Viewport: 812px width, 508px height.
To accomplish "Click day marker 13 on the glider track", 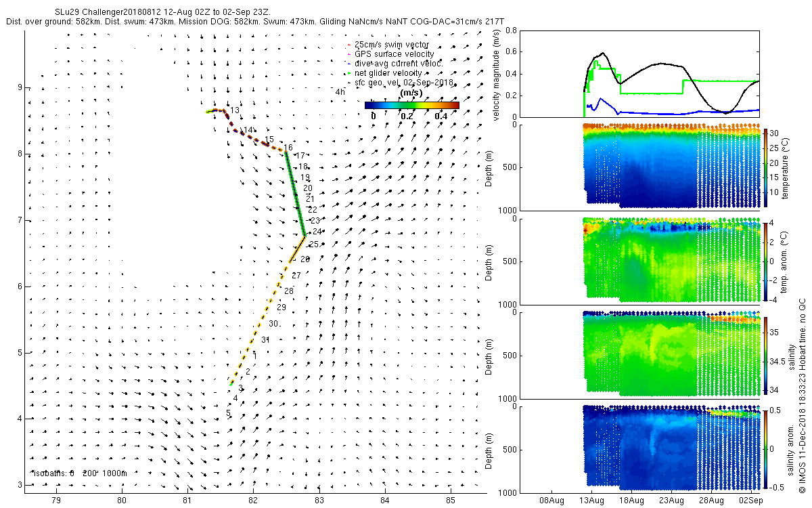I will tap(235, 110).
